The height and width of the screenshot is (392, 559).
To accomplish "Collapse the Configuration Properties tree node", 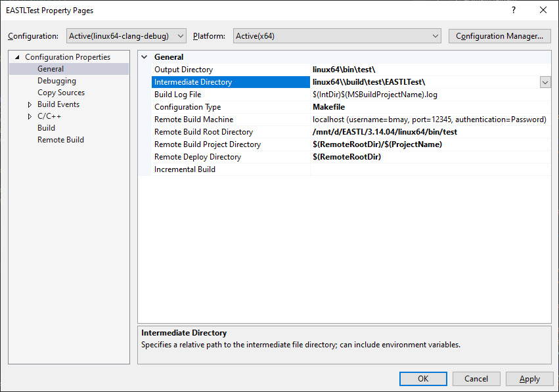I will coord(18,56).
